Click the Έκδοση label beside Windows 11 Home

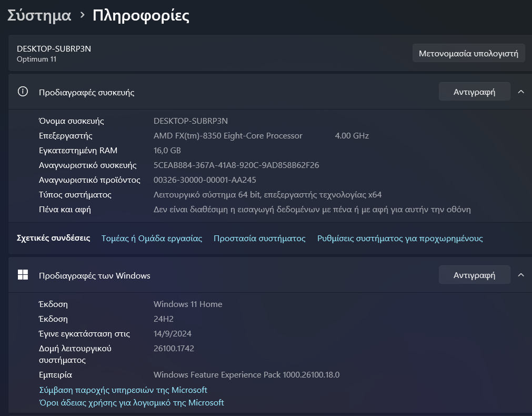point(53,304)
